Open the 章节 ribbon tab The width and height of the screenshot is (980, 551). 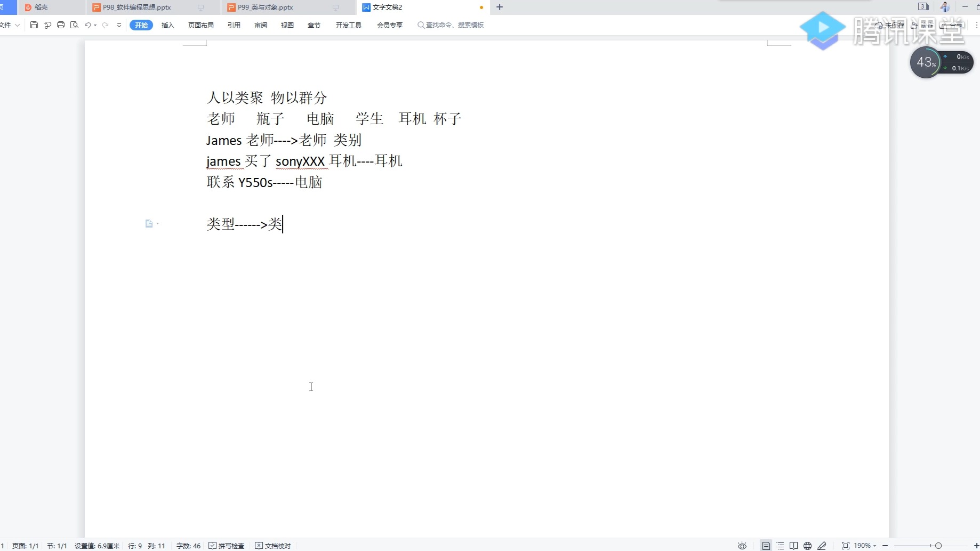pos(314,25)
